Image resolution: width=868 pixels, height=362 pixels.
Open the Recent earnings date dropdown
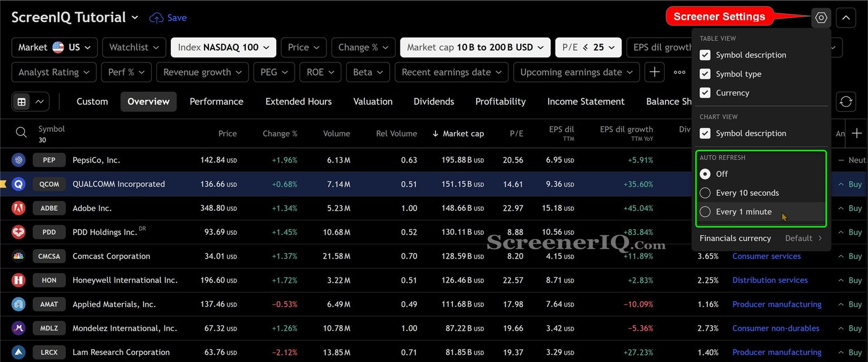pos(451,72)
